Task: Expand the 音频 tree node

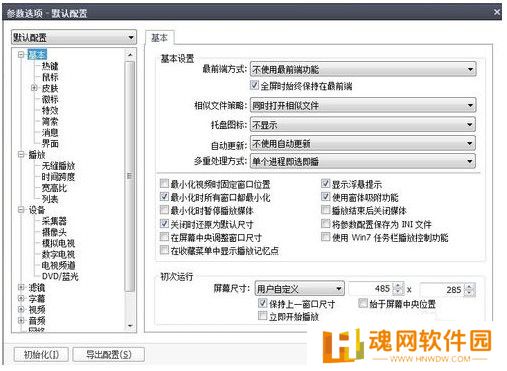Action: pos(21,320)
